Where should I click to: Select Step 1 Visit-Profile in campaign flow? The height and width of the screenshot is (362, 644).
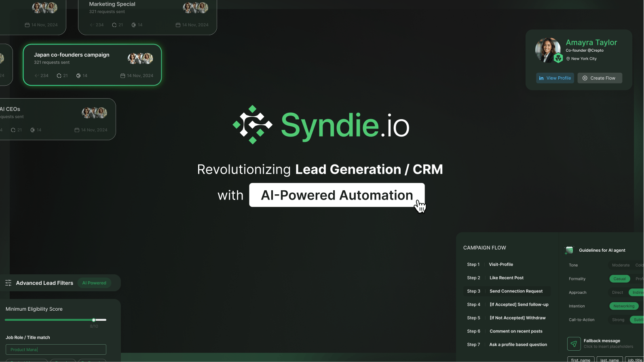click(x=500, y=265)
